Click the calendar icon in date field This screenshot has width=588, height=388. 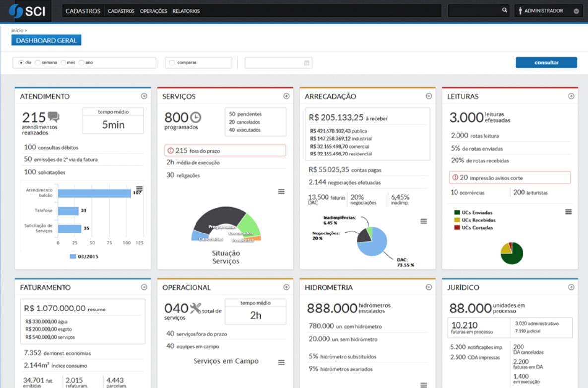307,63
